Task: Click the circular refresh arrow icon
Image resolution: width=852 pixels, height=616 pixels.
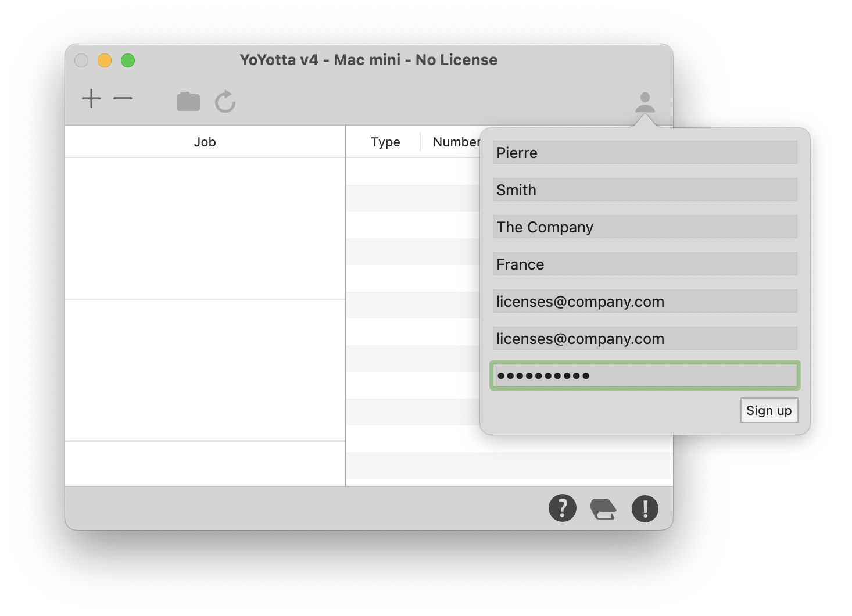Action: 225,101
